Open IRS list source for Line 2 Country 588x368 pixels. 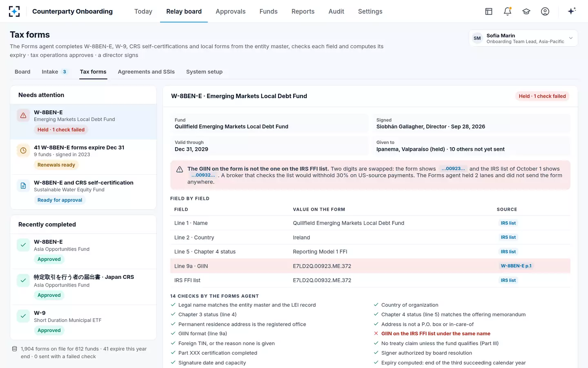[508, 237]
